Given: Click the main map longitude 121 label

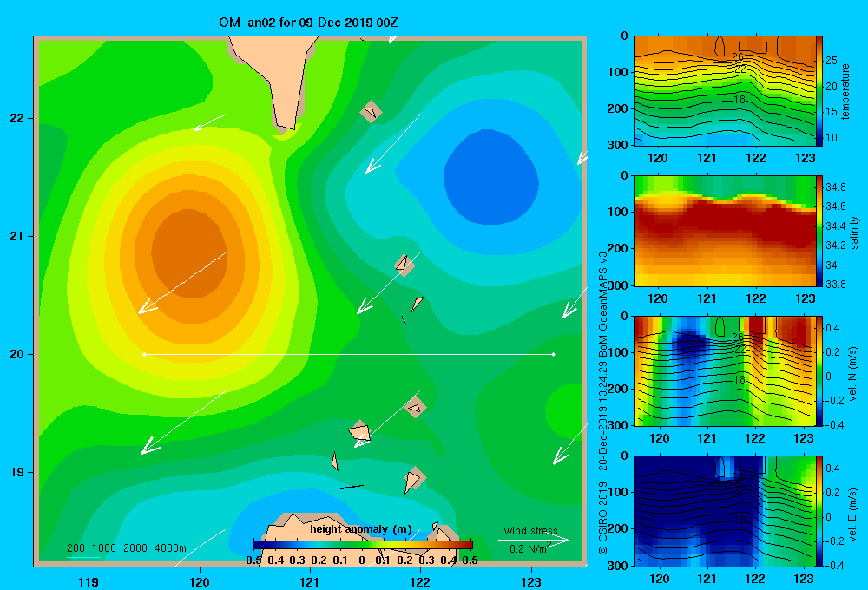Looking at the screenshot, I should pos(310,581).
